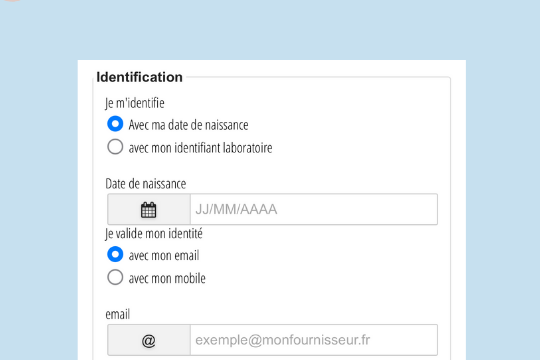The image size is (540, 360).
Task: Choose the 'avec mon mobile' radio circle
Action: [x=115, y=277]
